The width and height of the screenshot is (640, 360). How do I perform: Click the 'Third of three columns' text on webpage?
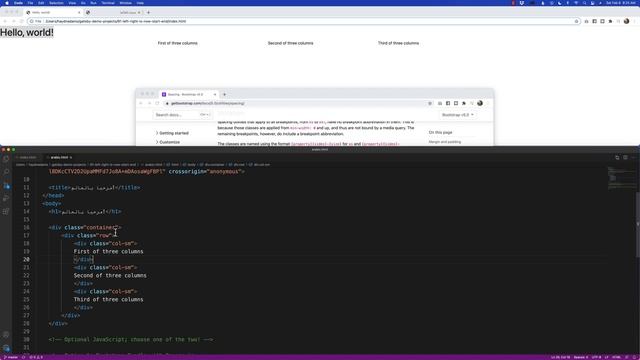tap(398, 43)
